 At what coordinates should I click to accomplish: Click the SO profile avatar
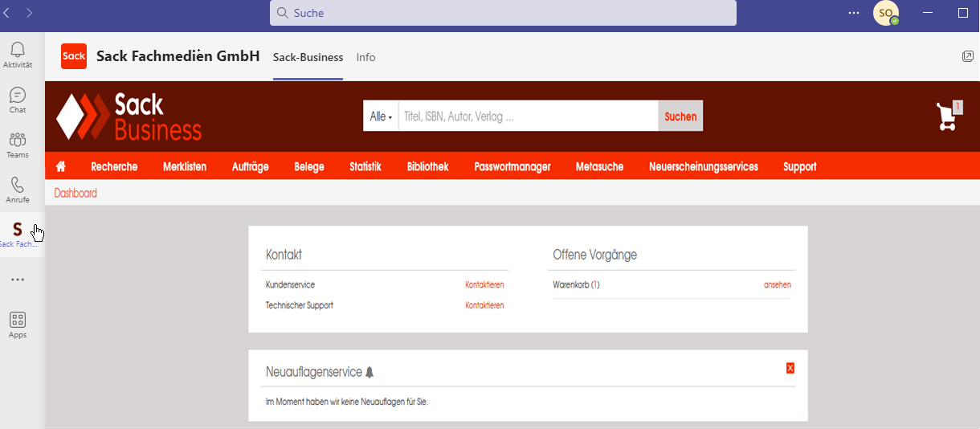[885, 13]
